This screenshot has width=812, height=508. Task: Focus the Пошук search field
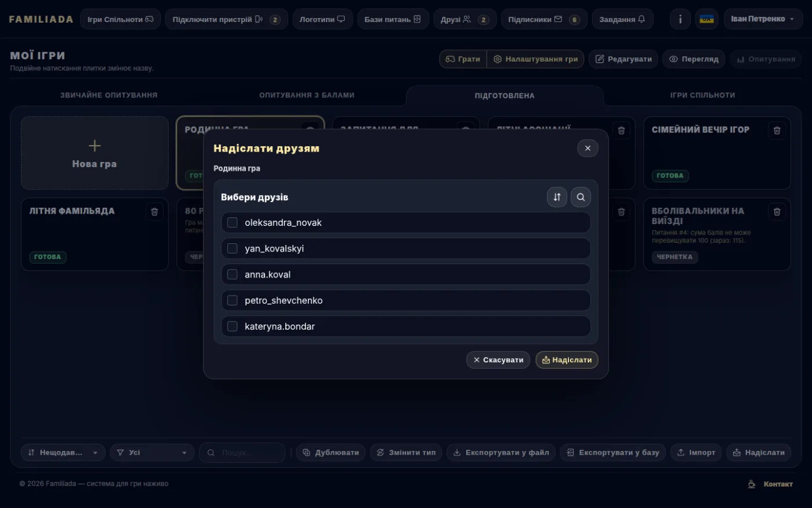tap(242, 453)
